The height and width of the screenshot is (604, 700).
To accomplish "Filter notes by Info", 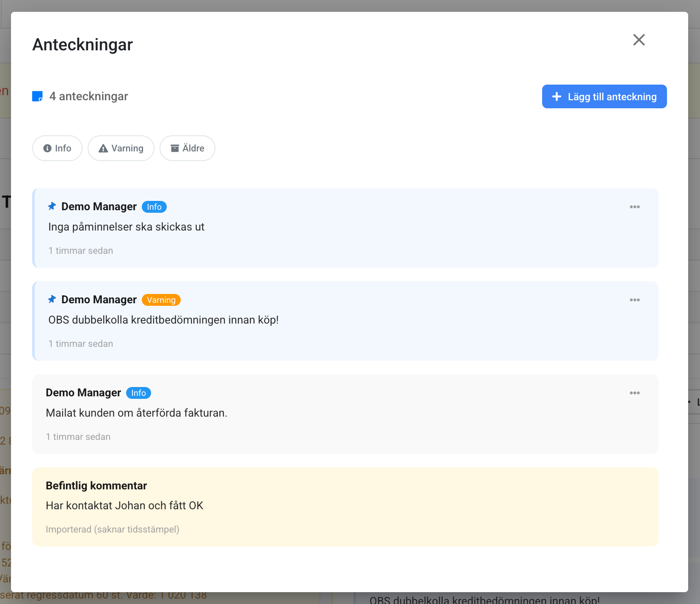I will coord(57,148).
